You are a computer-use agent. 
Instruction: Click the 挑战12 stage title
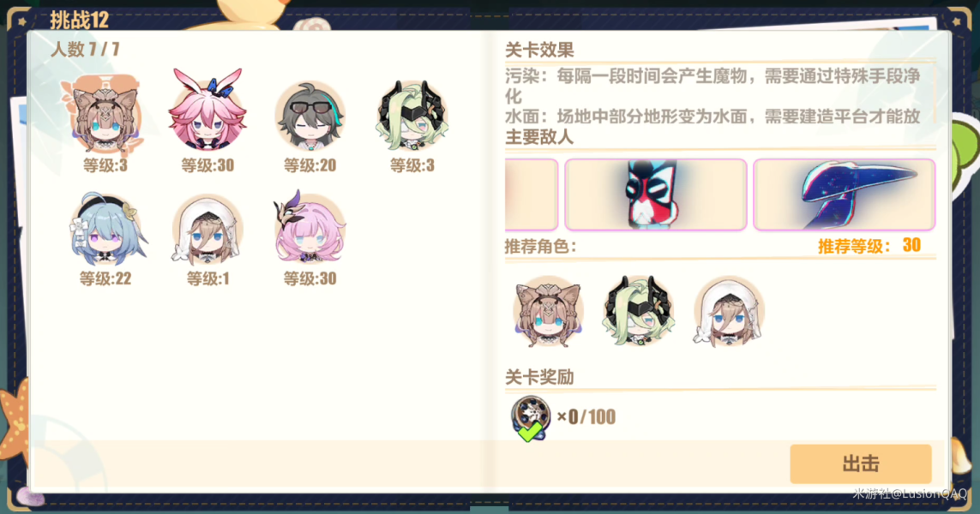point(80,20)
